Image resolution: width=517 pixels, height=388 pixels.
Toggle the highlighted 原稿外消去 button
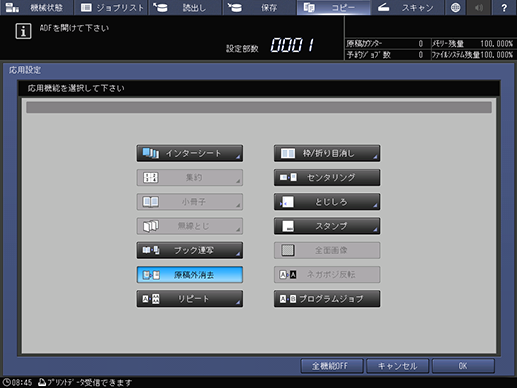(190, 275)
